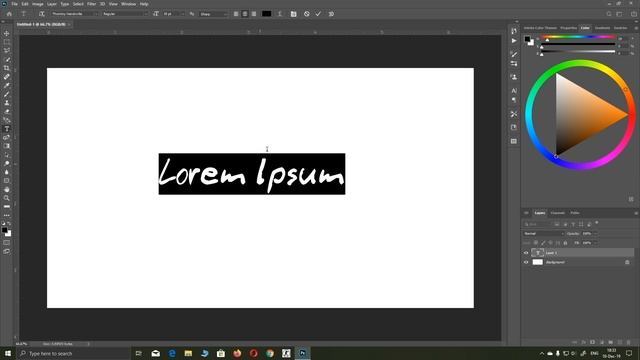The height and width of the screenshot is (360, 640).
Task: Click the Lorem Ipsum text on canvas
Action: [x=252, y=174]
